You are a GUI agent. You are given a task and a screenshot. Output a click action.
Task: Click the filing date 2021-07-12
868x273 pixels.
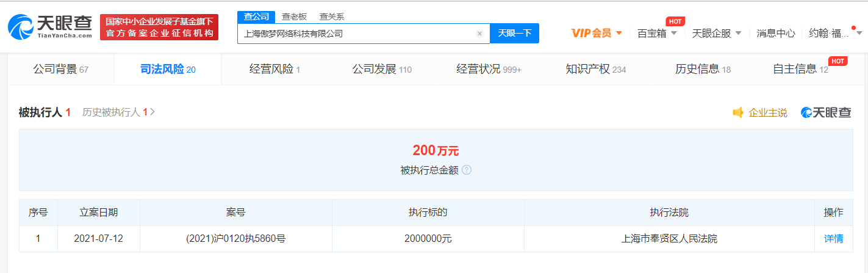coord(98,239)
